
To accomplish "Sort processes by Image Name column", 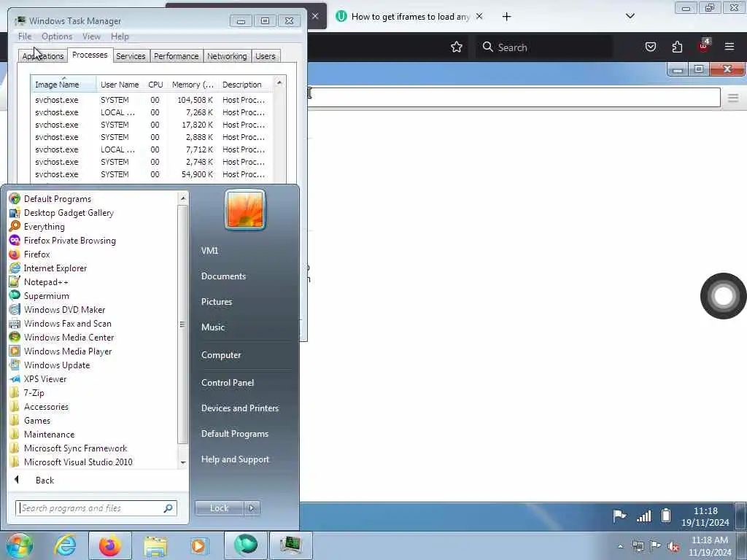I will pos(63,85).
